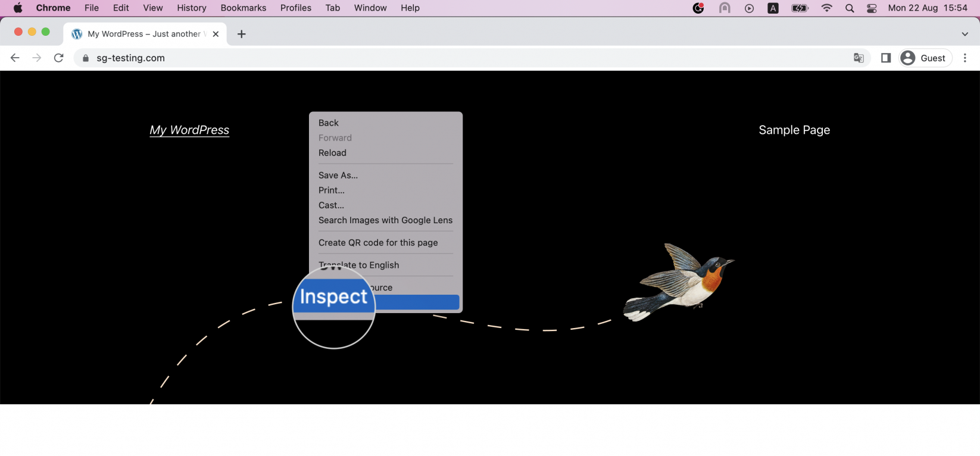This screenshot has height=456, width=980.
Task: Open Spotlight search icon
Action: pyautogui.click(x=850, y=8)
